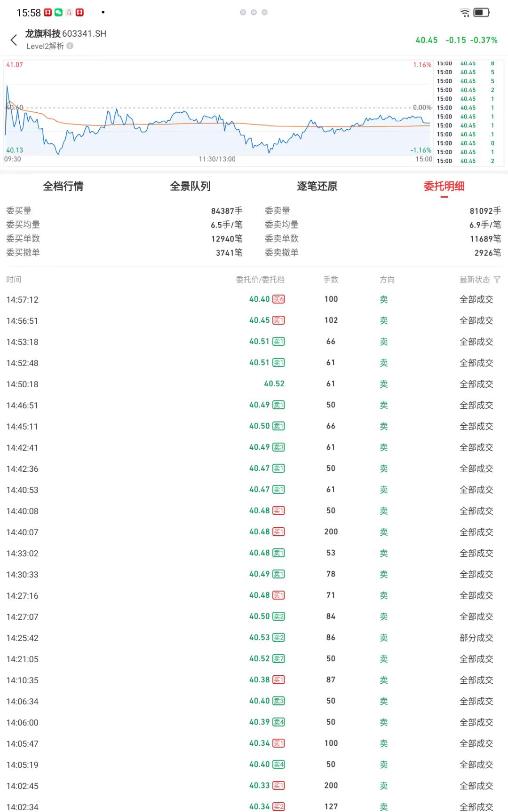The height and width of the screenshot is (812, 508).
Task: Tap the 12940笔 委买单数 value
Action: point(227,239)
